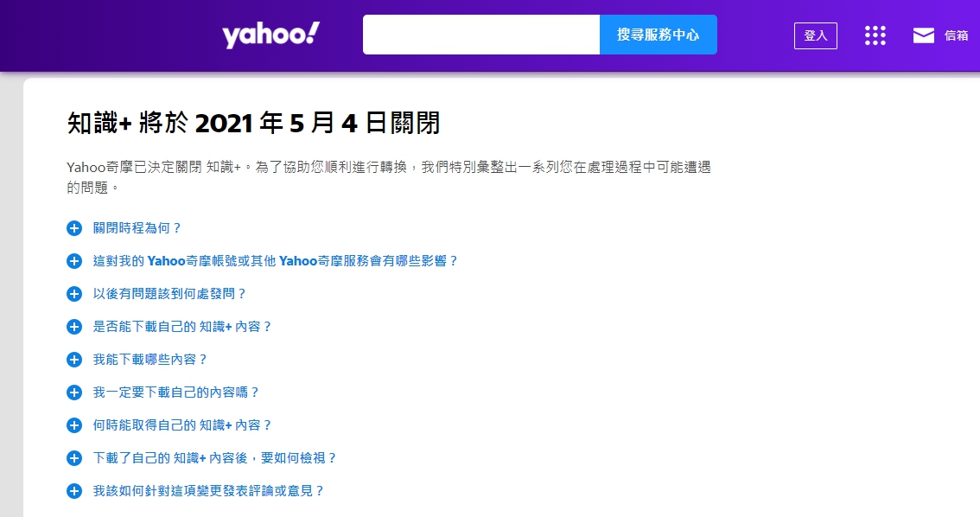
Task: Expand 是否能下載自己的 知識+ 內容？
Action: tap(73, 326)
